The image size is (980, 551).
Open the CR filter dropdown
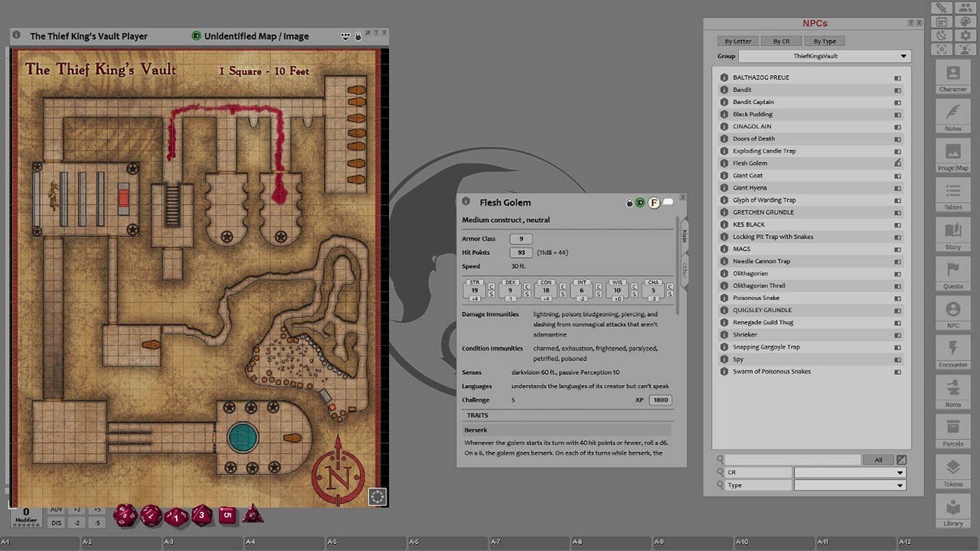pos(850,472)
